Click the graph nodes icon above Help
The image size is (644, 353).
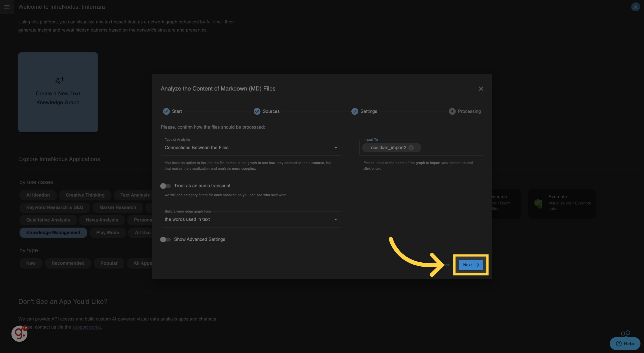tap(625, 333)
